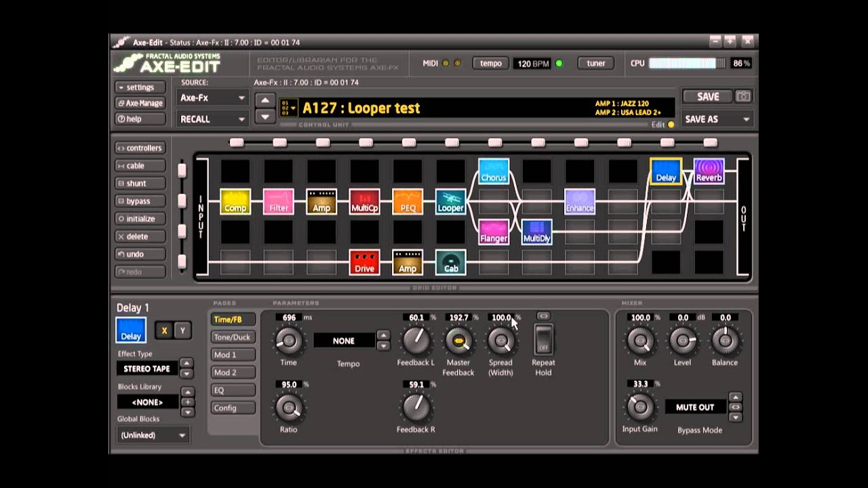
Task: Select the Delay block in the grid
Action: [x=666, y=171]
